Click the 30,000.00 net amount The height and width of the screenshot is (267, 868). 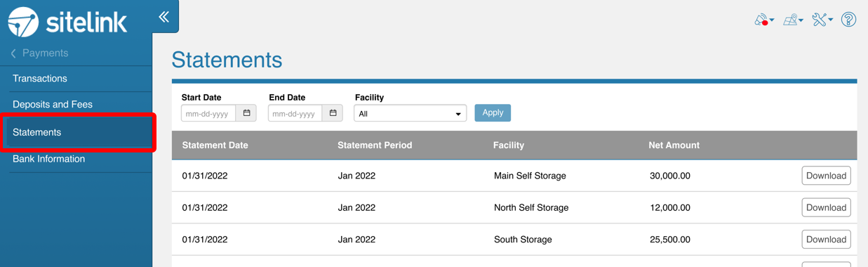point(670,176)
